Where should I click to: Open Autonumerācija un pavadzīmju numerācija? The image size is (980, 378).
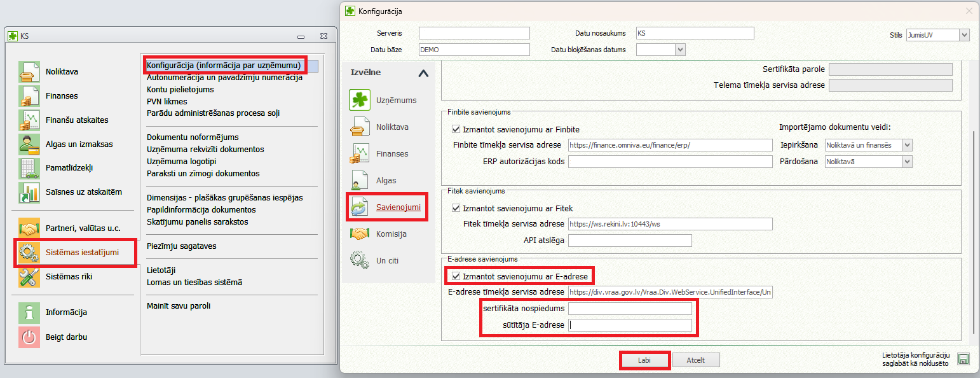tap(224, 78)
